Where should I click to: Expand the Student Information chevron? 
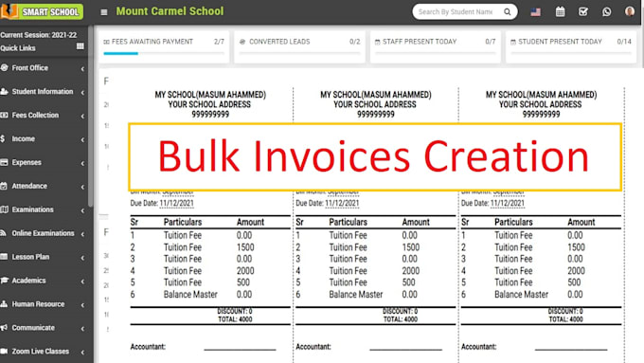pyautogui.click(x=82, y=93)
